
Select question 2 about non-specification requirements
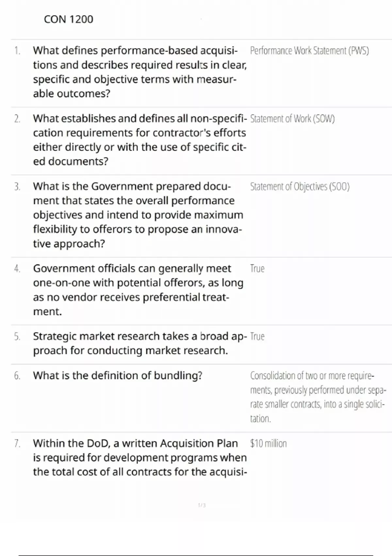pos(139,140)
